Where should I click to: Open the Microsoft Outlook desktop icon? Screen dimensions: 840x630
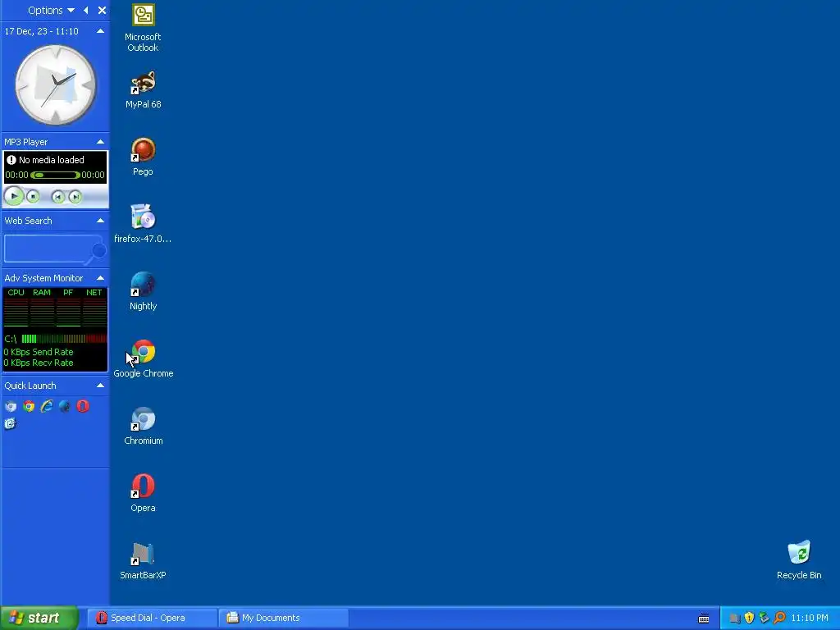click(x=143, y=28)
